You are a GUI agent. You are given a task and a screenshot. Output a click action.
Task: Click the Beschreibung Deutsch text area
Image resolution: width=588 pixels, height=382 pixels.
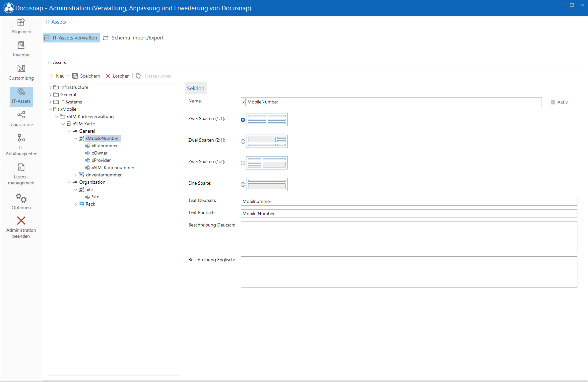coord(409,237)
